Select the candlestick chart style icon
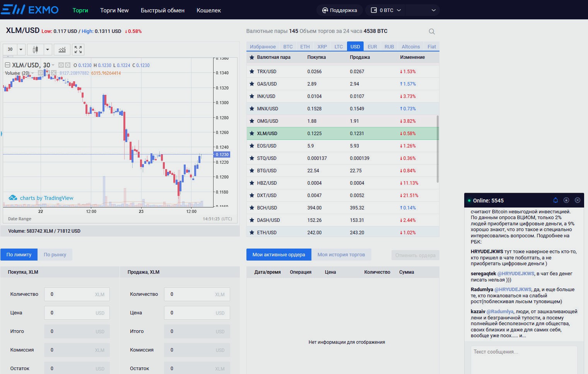Screen dimensions: 588x374 tap(36, 50)
